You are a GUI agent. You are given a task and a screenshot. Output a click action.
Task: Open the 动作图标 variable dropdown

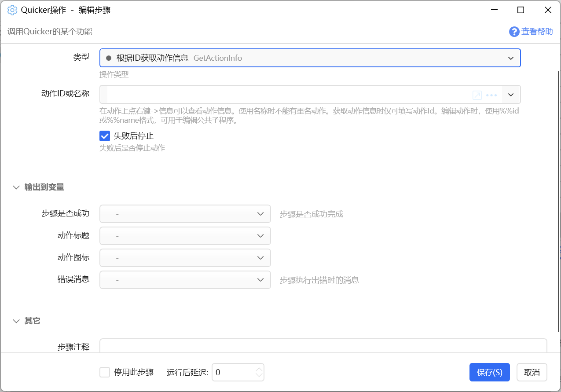185,258
